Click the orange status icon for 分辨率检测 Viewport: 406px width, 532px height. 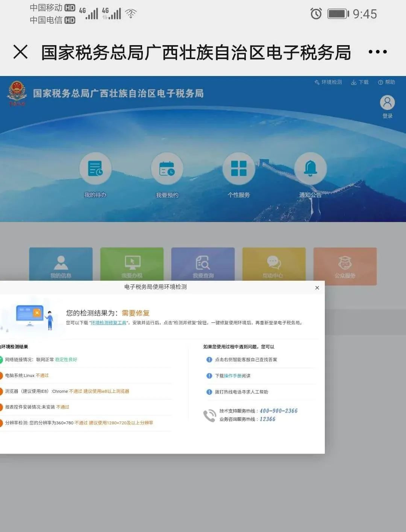(x=1, y=423)
